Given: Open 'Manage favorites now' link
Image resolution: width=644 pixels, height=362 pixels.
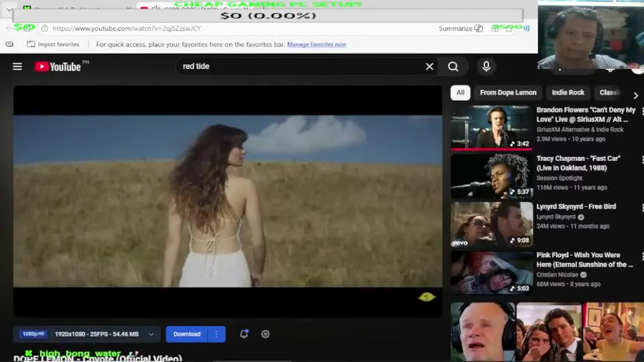Looking at the screenshot, I should [x=316, y=44].
